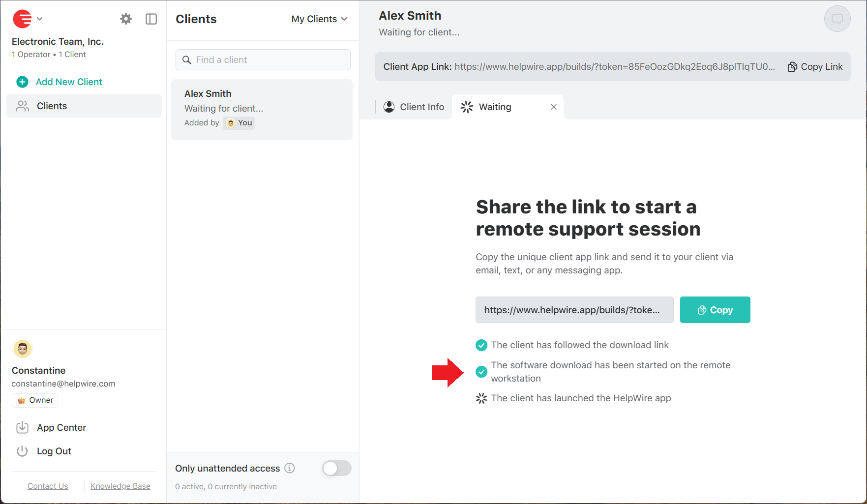Select the Waiting tab
Screen dimensions: 867x504
[494, 107]
